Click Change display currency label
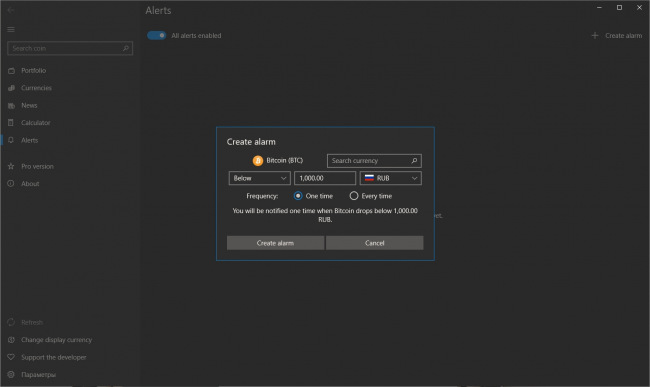 (56, 340)
